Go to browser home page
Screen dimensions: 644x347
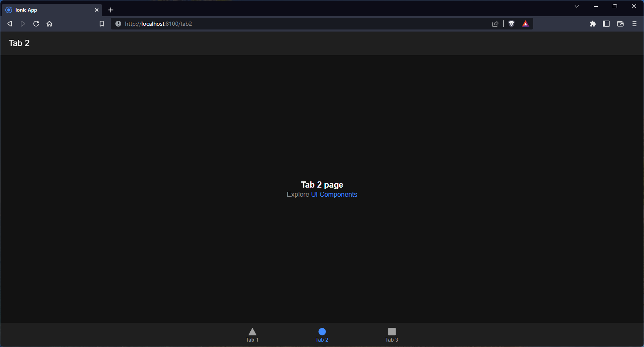pos(49,24)
